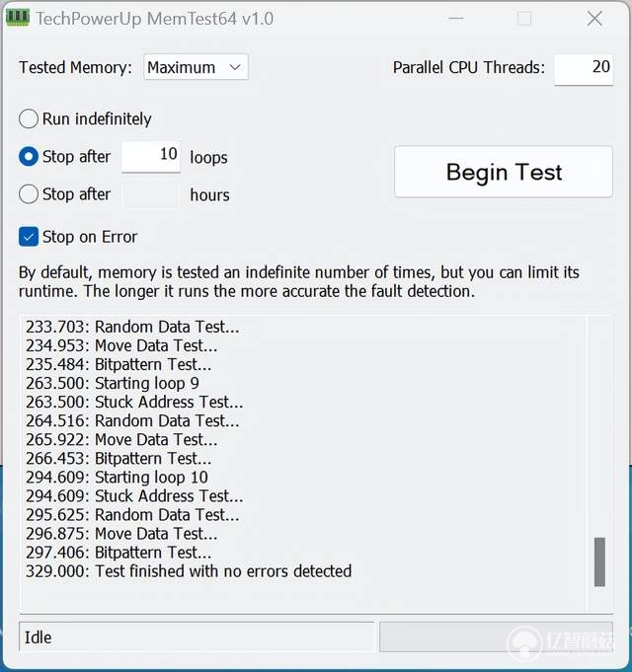Image resolution: width=632 pixels, height=672 pixels.
Task: Select log line '263.500: Stuck Address Test...'
Action: point(134,402)
